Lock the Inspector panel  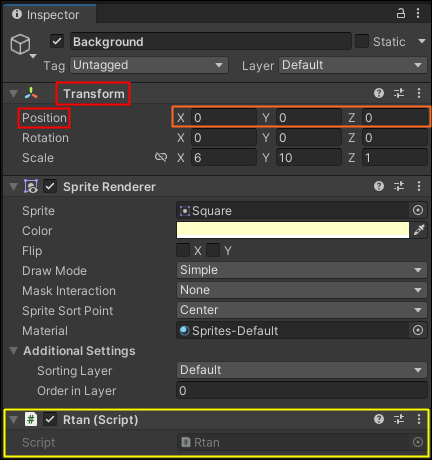[x=401, y=14]
